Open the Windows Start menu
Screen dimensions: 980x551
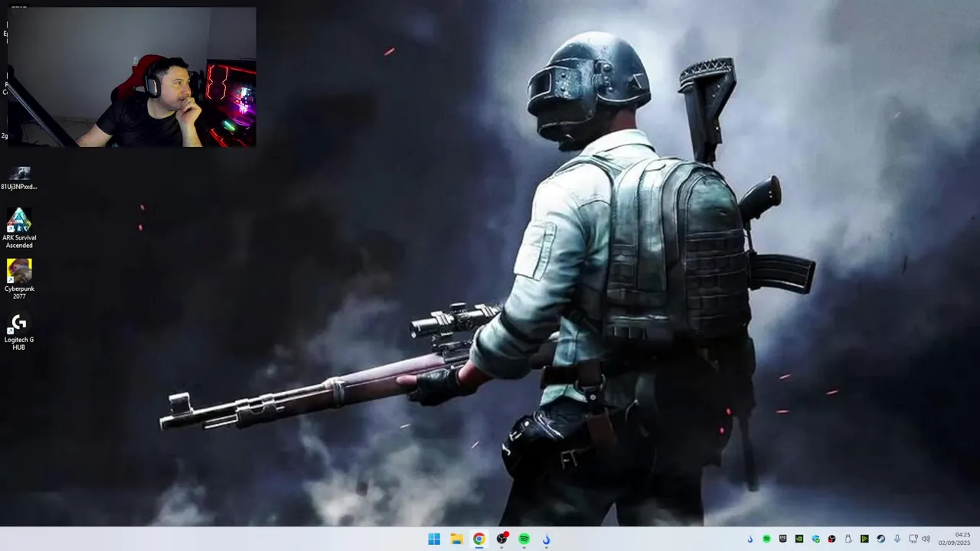click(434, 539)
